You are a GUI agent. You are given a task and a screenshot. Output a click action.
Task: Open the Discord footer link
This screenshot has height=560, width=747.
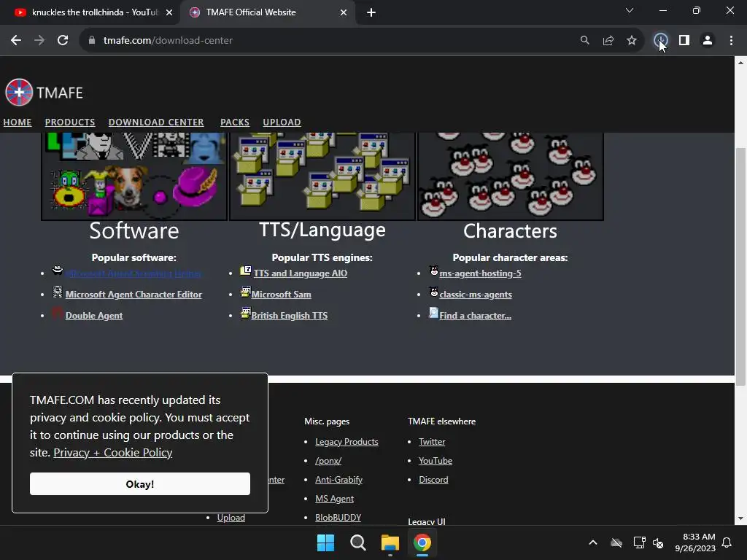click(433, 480)
